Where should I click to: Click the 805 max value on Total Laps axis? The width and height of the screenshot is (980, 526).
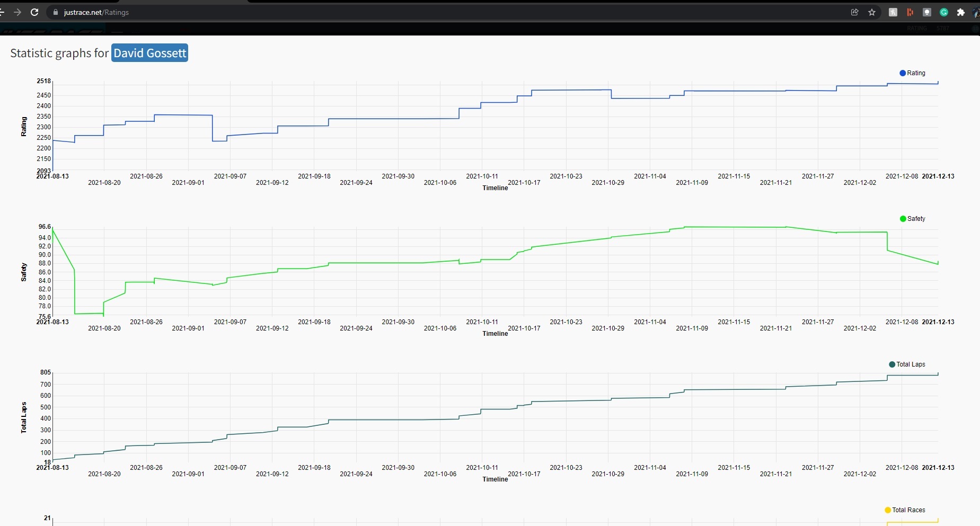pyautogui.click(x=46, y=372)
